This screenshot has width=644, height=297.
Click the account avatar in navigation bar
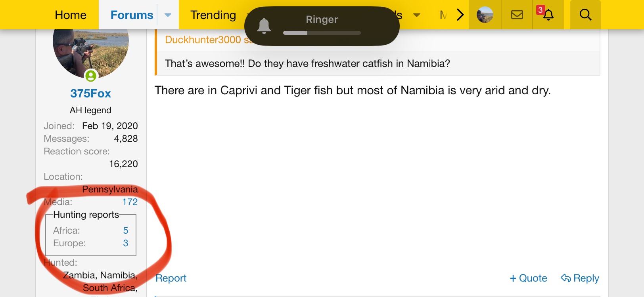coord(485,15)
